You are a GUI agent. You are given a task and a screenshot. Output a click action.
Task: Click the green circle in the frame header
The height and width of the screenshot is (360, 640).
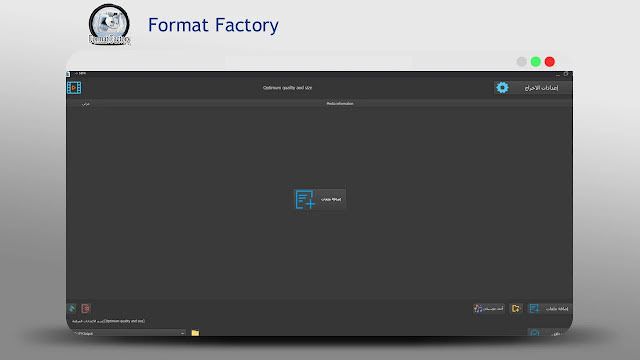pos(536,62)
